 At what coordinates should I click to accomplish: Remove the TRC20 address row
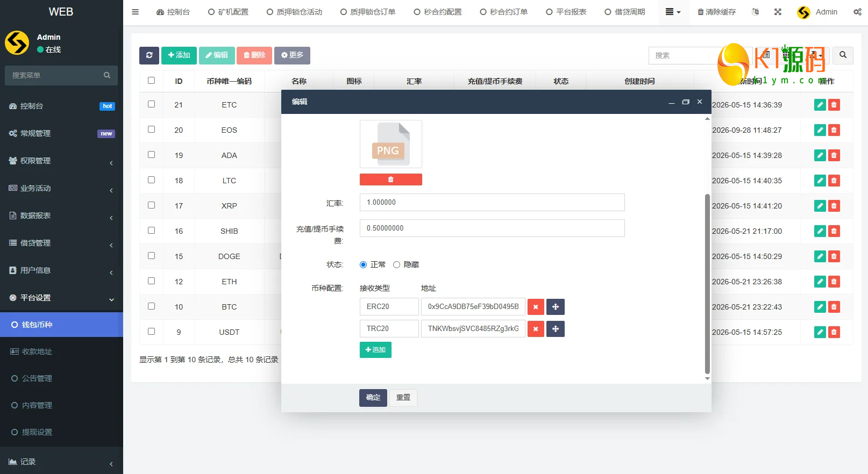[536, 329]
